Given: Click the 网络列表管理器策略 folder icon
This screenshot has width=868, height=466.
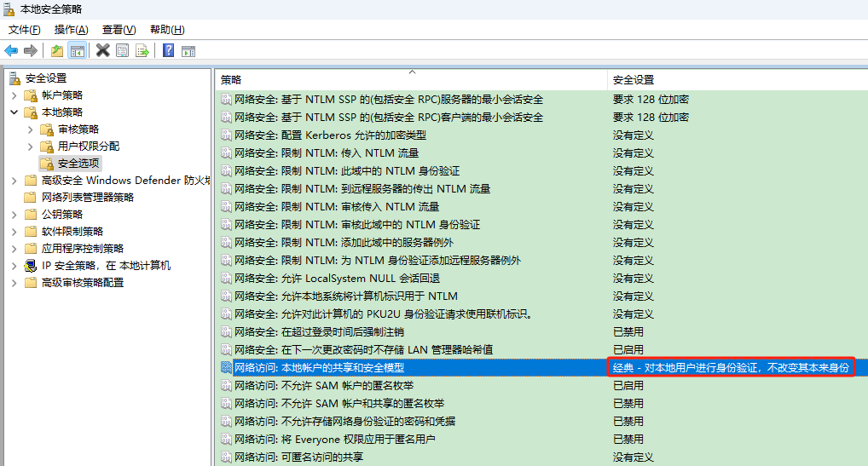Looking at the screenshot, I should click(x=31, y=198).
